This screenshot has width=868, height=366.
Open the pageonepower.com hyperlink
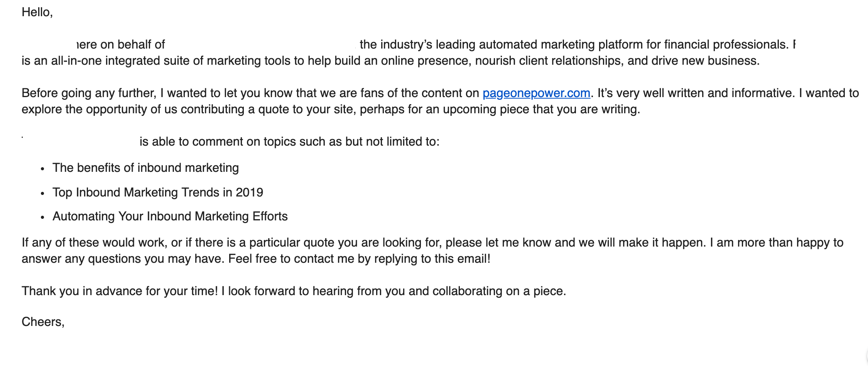pyautogui.click(x=536, y=93)
